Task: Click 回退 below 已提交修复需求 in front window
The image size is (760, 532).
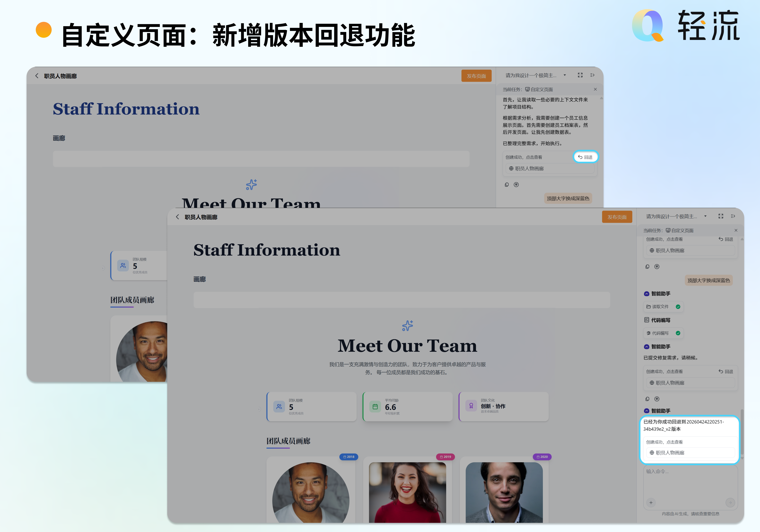Action: (x=726, y=371)
